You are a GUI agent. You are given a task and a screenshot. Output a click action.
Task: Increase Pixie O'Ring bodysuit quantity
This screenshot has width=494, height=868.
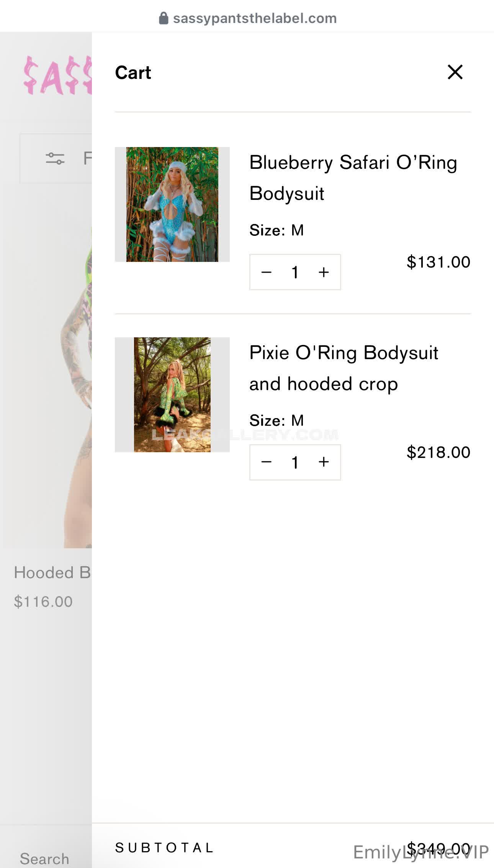coord(324,462)
